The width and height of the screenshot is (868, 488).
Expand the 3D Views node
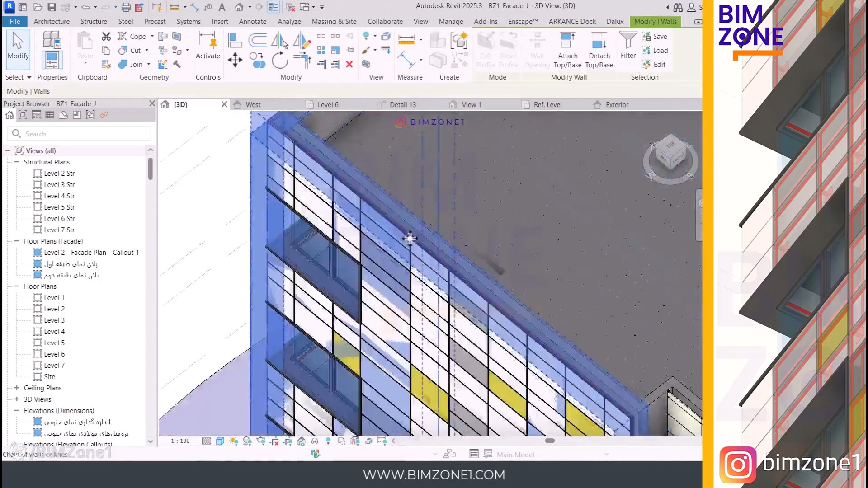(x=17, y=399)
